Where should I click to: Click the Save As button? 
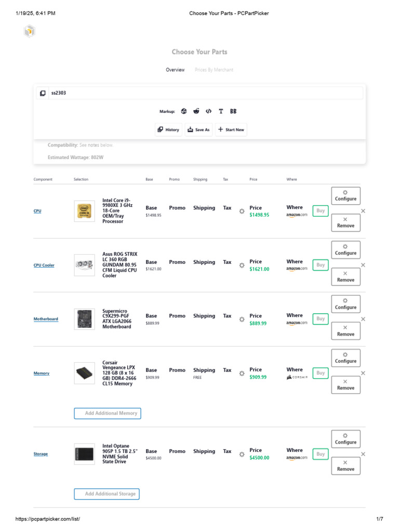198,129
